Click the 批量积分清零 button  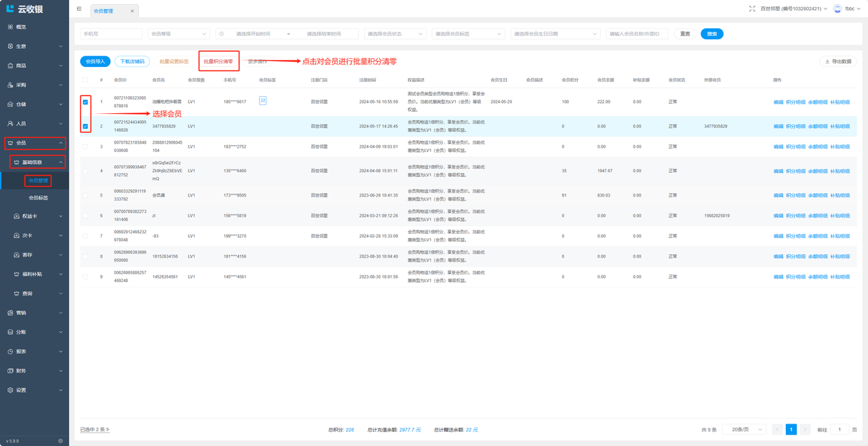(x=218, y=62)
